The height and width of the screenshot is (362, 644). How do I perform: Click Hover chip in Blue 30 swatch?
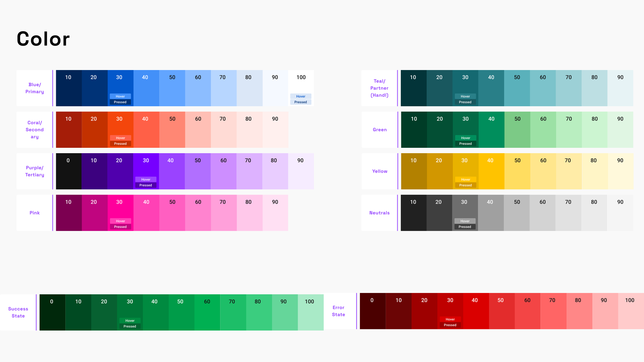[120, 96]
